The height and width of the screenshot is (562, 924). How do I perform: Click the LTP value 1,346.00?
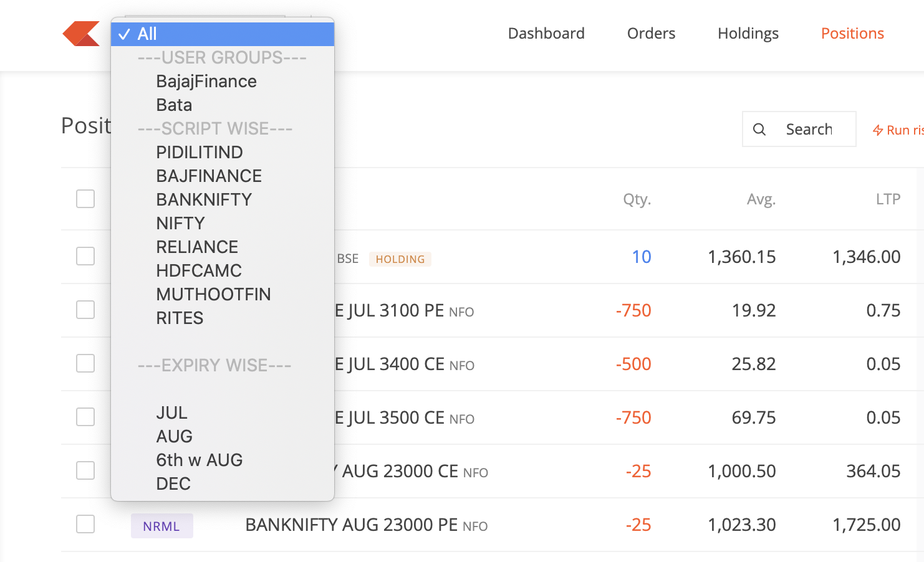867,257
